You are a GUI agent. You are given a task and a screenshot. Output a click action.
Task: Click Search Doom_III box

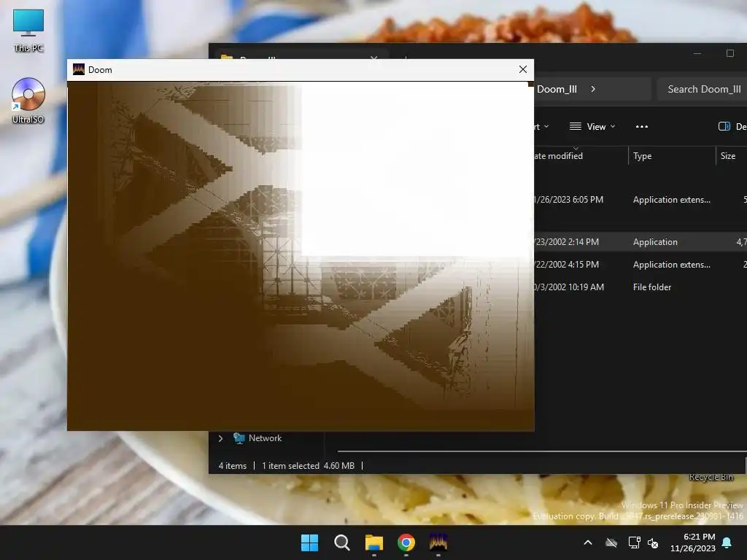click(703, 89)
